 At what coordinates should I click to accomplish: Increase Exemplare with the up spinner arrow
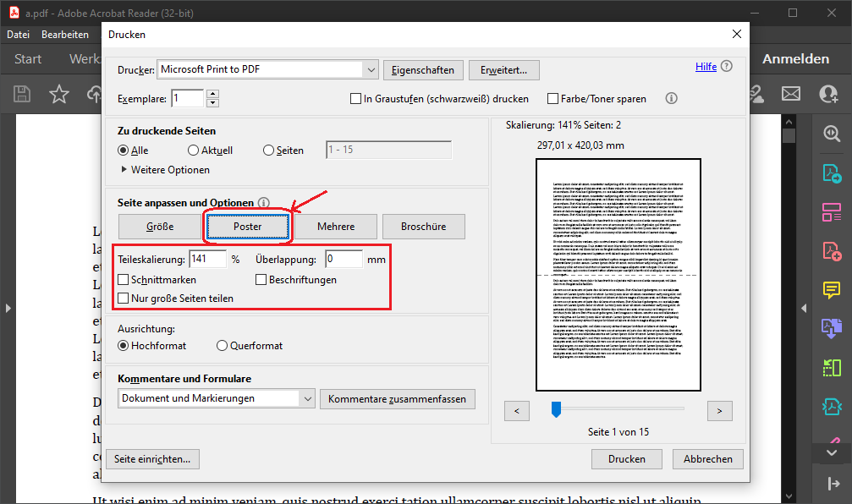tap(213, 94)
